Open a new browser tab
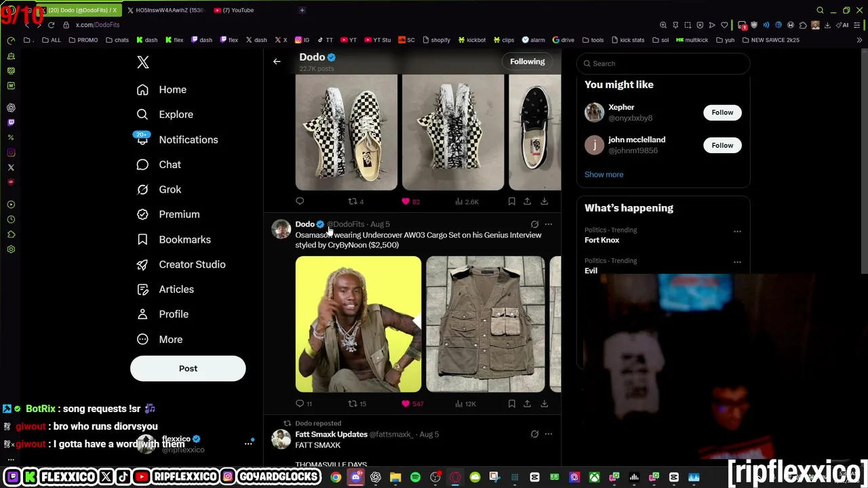The width and height of the screenshot is (868, 488). point(302,10)
